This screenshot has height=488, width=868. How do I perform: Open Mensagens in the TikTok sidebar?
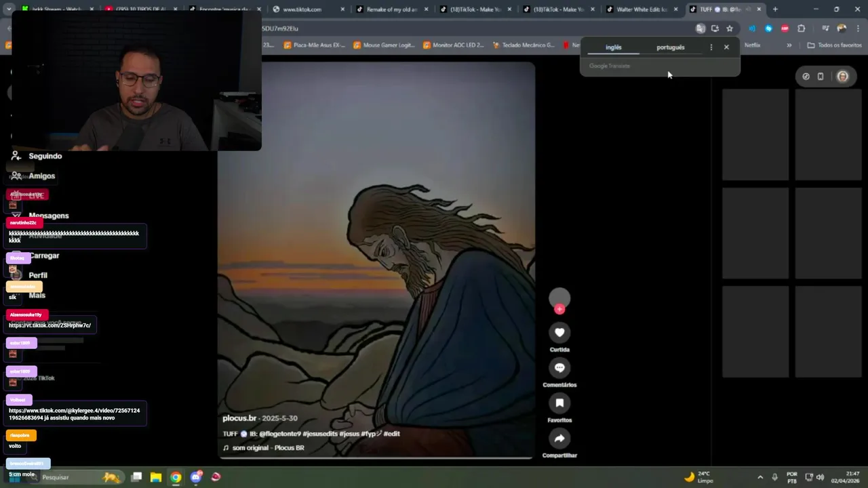(x=41, y=216)
